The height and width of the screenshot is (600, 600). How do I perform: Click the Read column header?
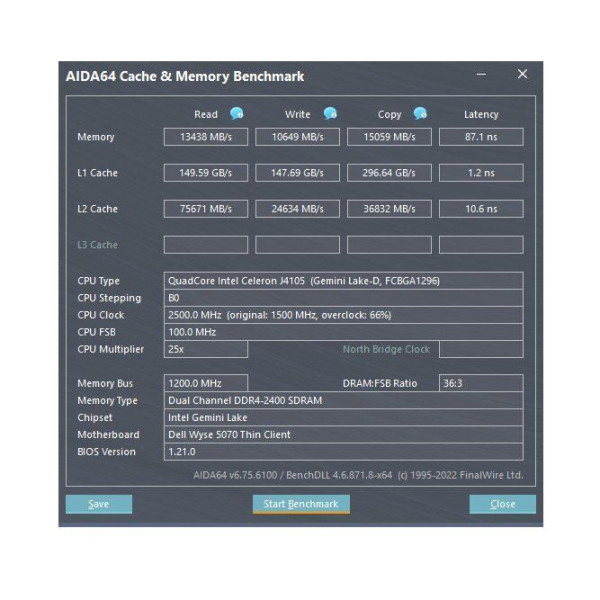pos(206,114)
